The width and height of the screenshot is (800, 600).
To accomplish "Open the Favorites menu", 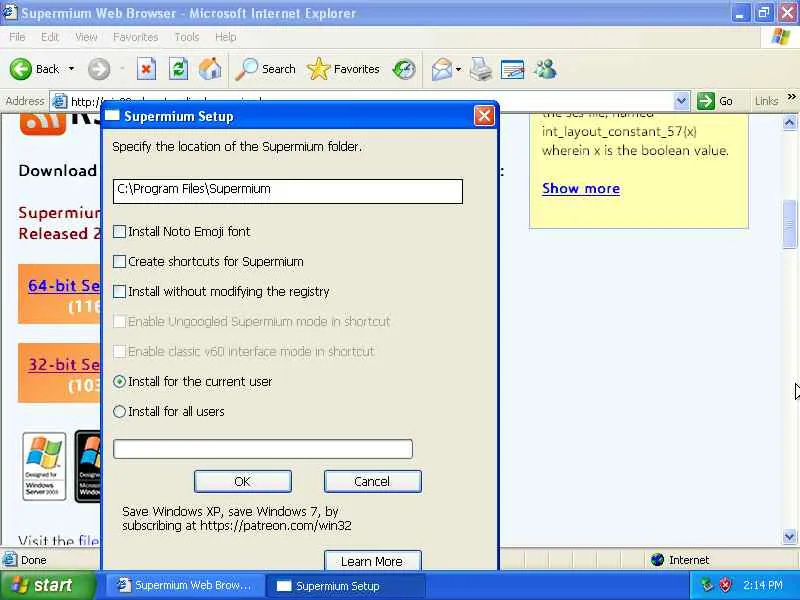I will click(x=135, y=37).
